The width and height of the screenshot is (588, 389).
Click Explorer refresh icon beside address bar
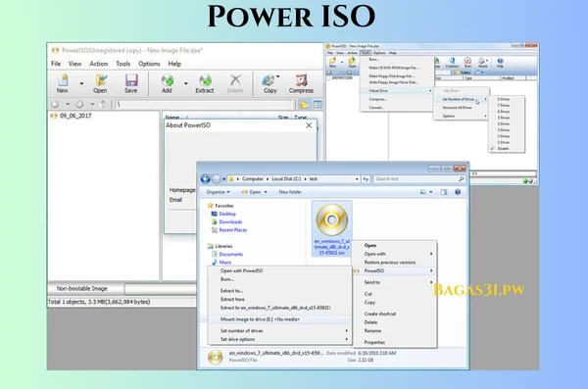click(366, 179)
